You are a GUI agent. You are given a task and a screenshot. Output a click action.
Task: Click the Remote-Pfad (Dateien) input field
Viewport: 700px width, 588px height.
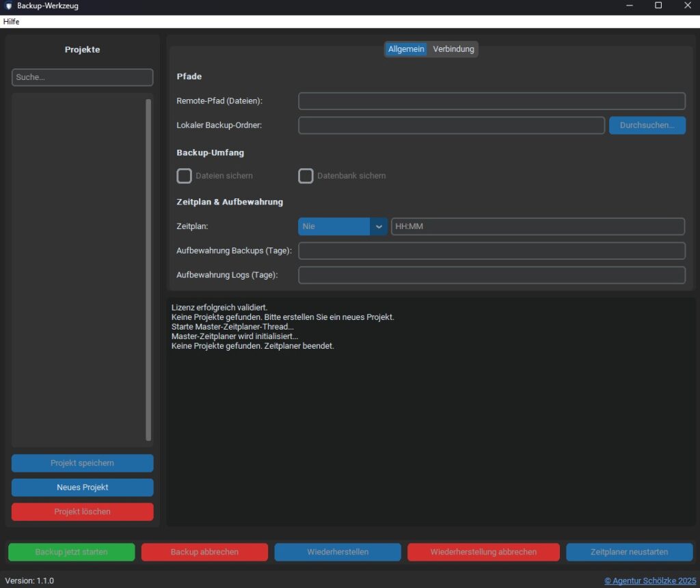point(492,101)
